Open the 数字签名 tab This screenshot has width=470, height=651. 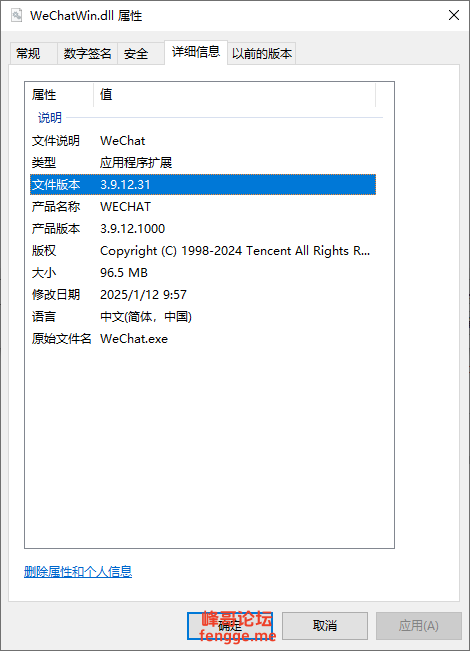click(88, 54)
